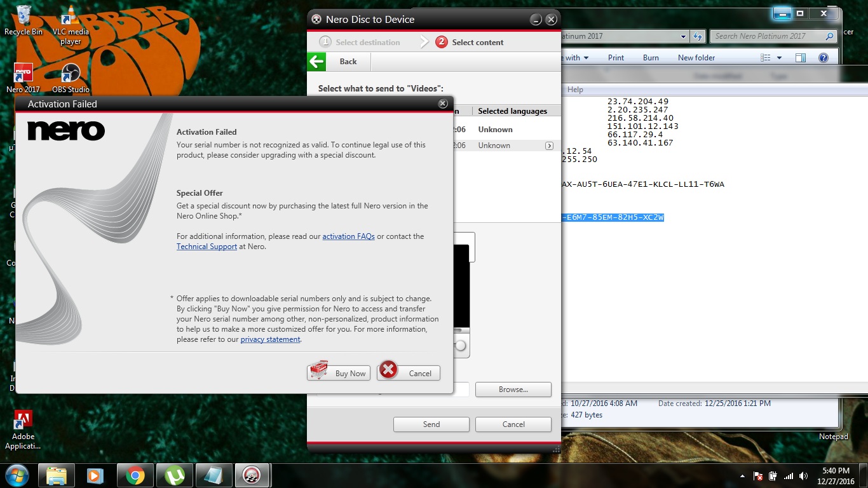Click Burn in the Explorer toolbar
This screenshot has width=868, height=488.
(651, 58)
